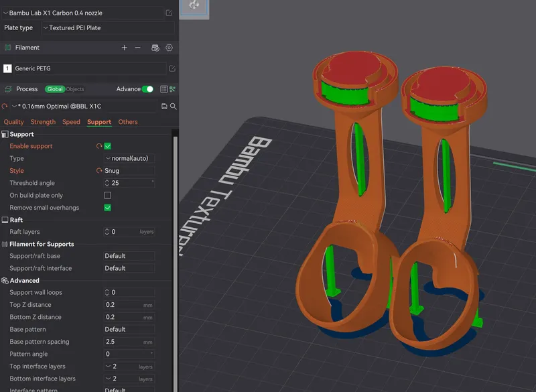The width and height of the screenshot is (536, 392).
Task: Click the Raft section header icon
Action: point(5,220)
